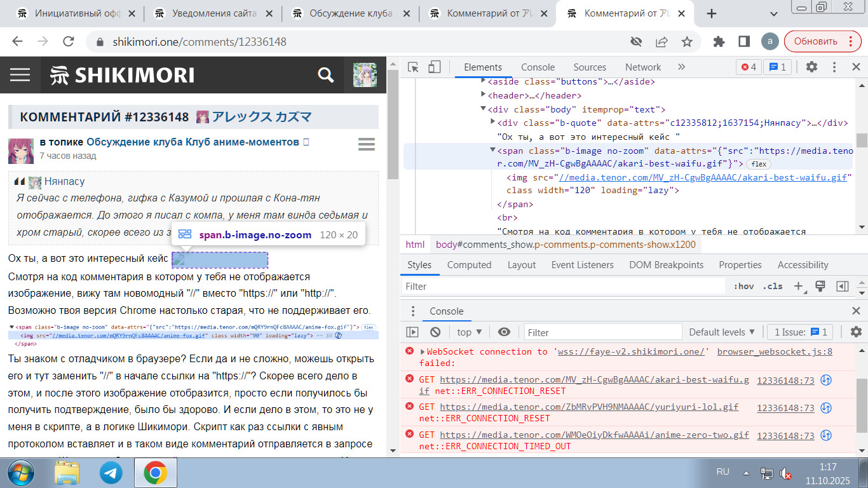The height and width of the screenshot is (488, 868).
Task: Toggle the :hov element state panel
Action: [743, 287]
